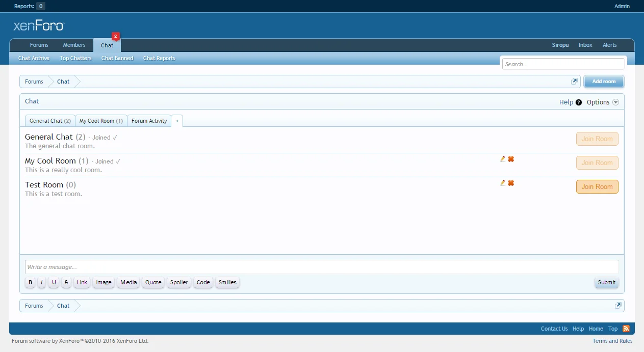Delete My Cool Room with orange X icon

[511, 159]
